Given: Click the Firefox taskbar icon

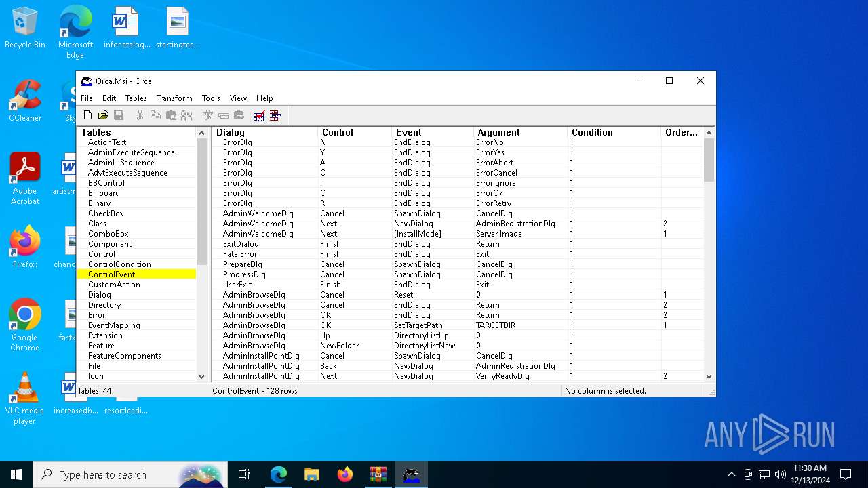Looking at the screenshot, I should click(345, 474).
